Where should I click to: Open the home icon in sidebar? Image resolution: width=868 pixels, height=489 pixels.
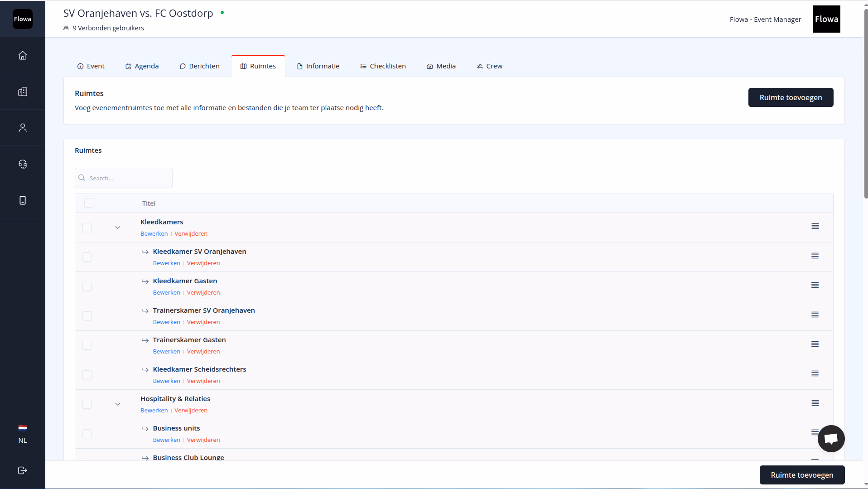23,55
